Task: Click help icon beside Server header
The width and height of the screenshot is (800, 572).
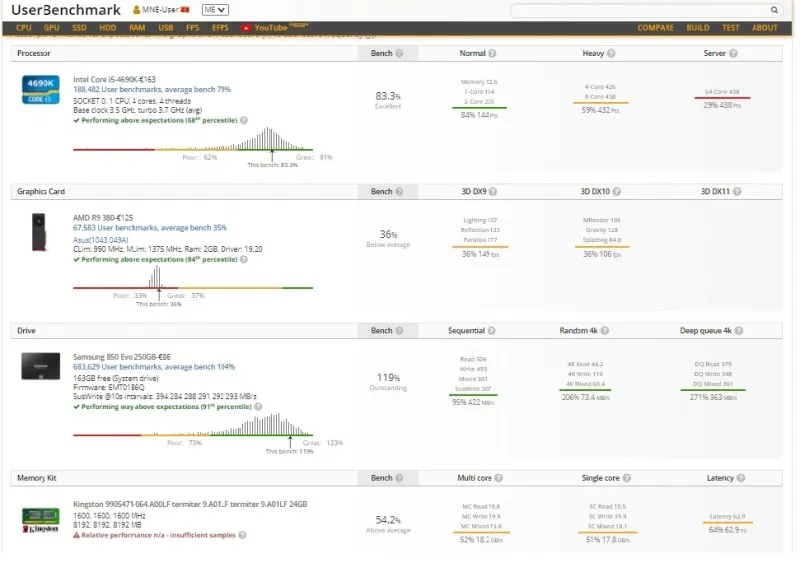Action: pyautogui.click(x=733, y=53)
